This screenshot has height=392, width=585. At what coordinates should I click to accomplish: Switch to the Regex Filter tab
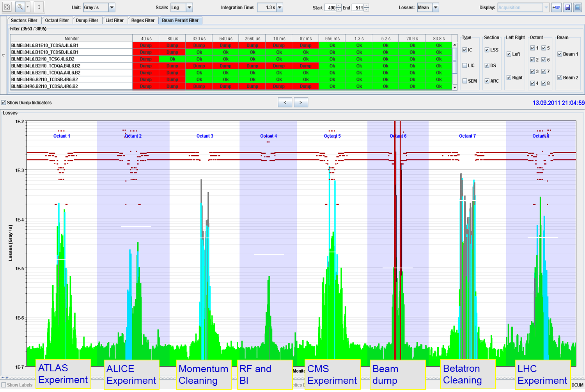[x=143, y=20]
